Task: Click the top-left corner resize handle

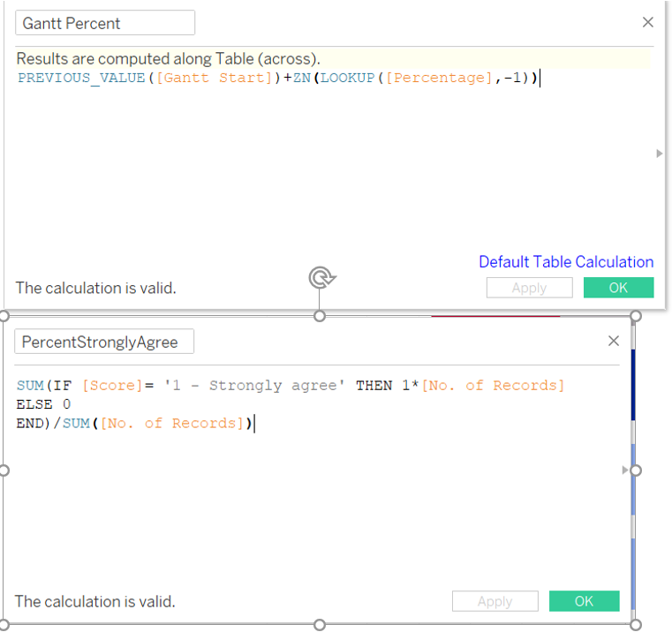Action: click(x=4, y=316)
